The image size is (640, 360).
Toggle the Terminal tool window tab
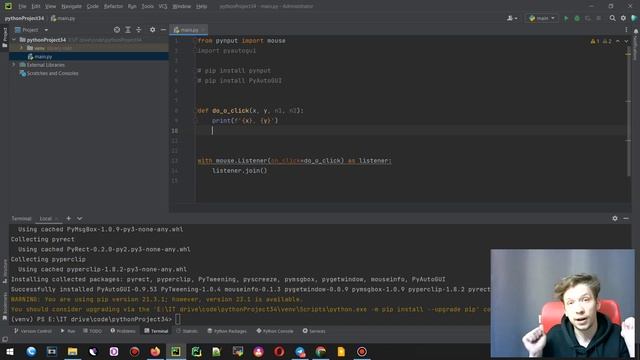(x=156, y=331)
